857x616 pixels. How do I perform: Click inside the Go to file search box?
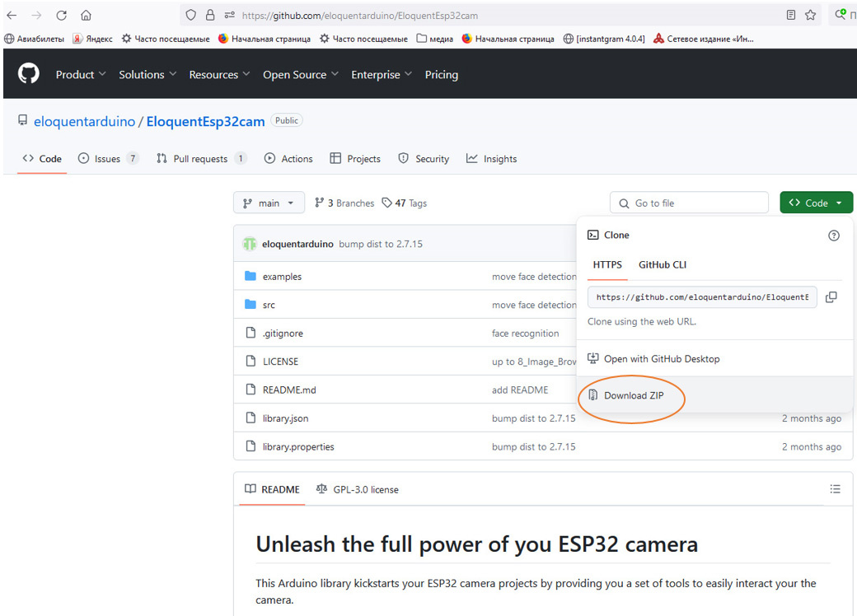pos(689,202)
